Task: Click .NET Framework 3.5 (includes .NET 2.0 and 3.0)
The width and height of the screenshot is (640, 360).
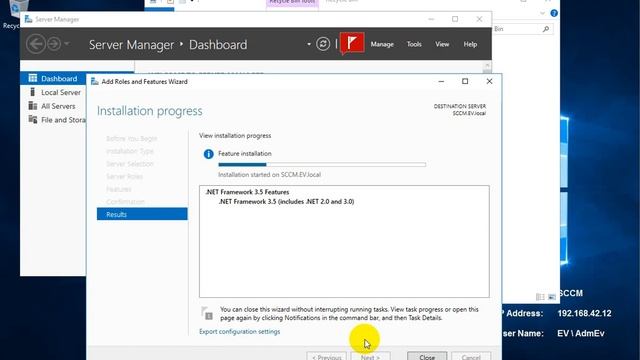Action: pos(287,202)
